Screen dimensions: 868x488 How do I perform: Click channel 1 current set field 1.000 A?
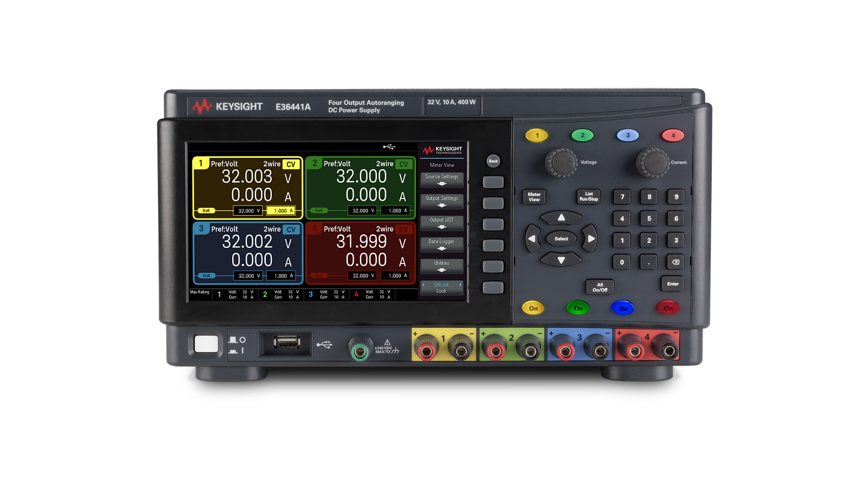(281, 211)
